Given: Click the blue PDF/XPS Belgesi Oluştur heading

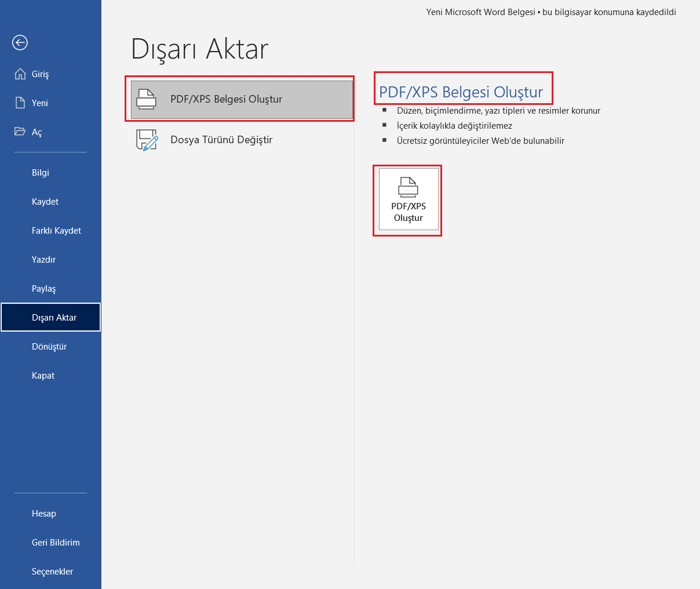Looking at the screenshot, I should click(461, 92).
